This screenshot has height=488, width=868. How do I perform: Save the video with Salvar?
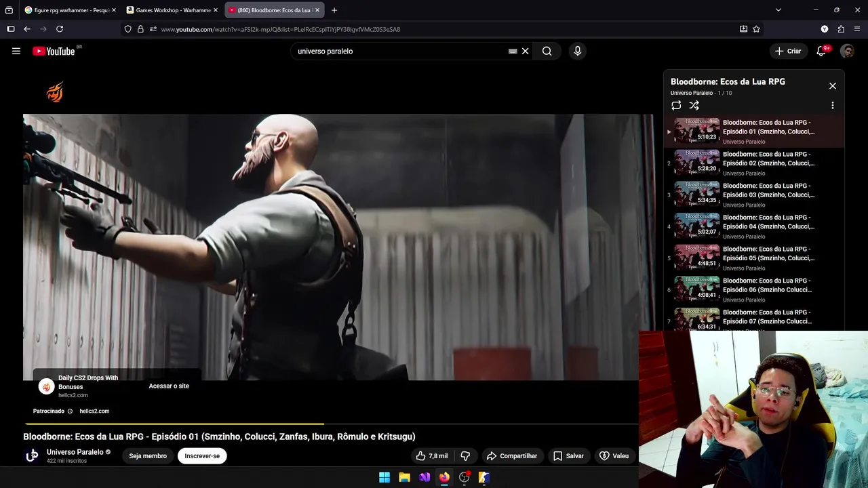pos(568,456)
